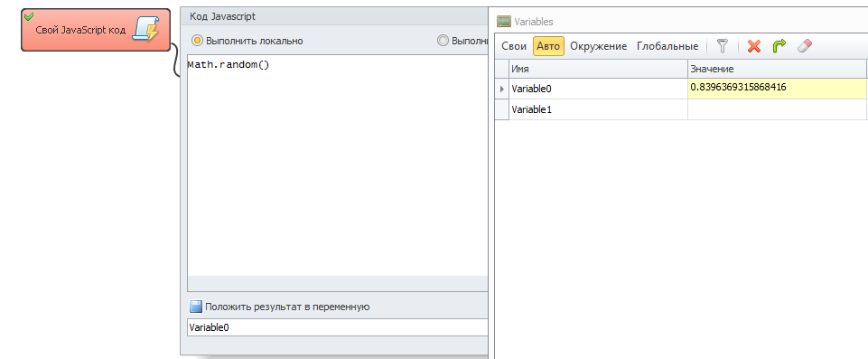This screenshot has width=868, height=359.
Task: Click the blue save icon beside 'Положить результат'
Action: 196,307
